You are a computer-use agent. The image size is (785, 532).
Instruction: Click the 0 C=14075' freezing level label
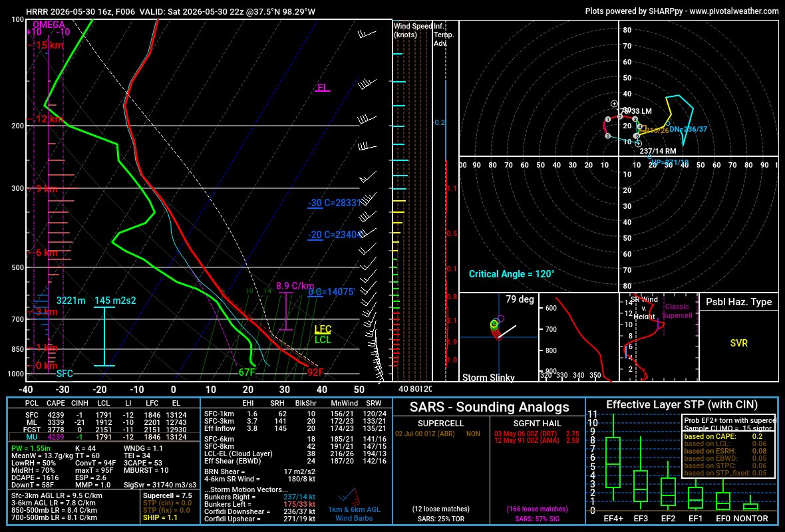click(x=331, y=292)
